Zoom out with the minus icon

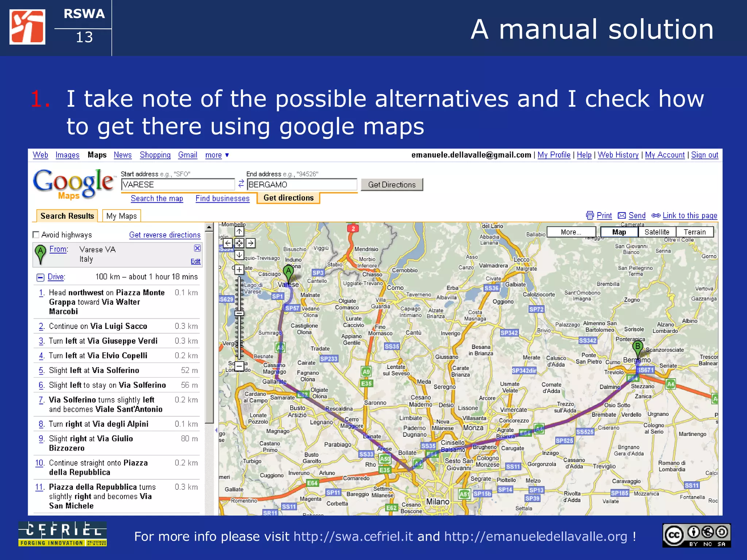pos(239,366)
